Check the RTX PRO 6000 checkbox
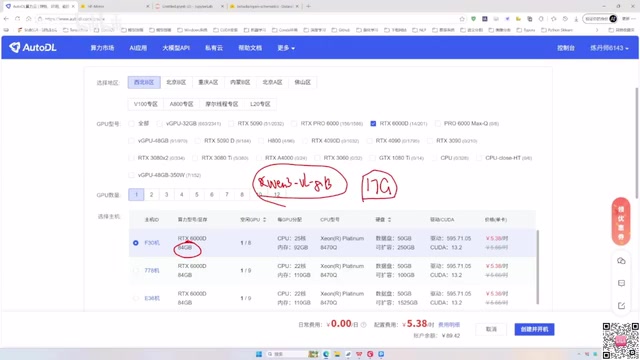640x360 pixels. coord(294,123)
